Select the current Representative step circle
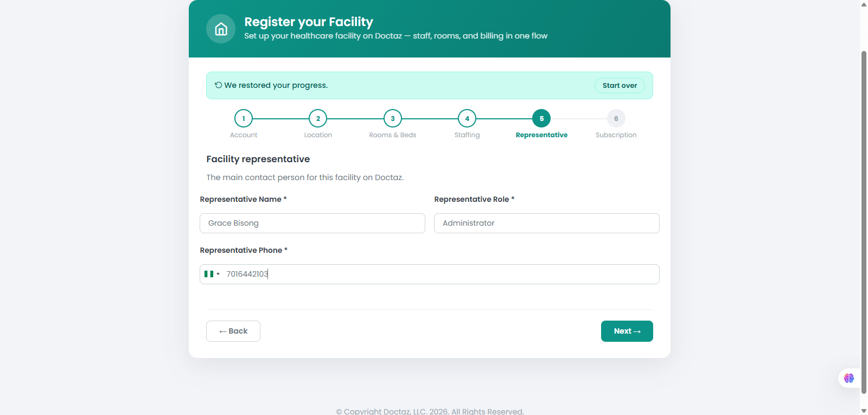The width and height of the screenshot is (868, 415). (x=541, y=118)
